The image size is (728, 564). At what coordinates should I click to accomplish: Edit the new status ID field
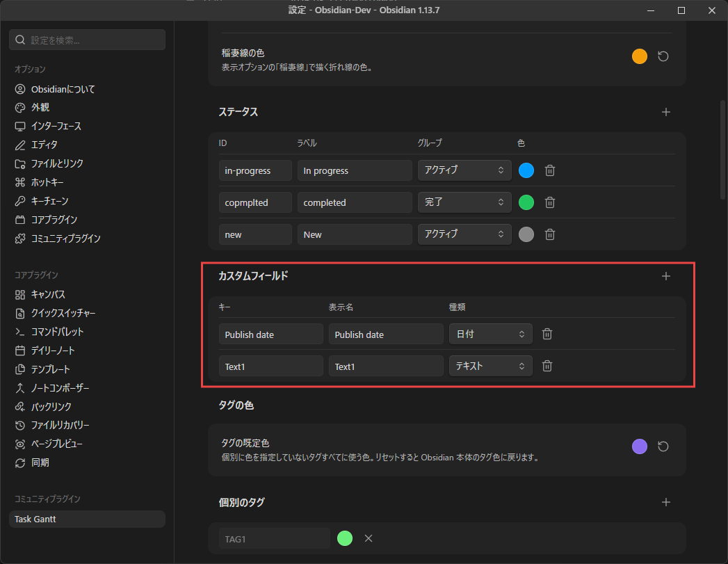(x=255, y=234)
